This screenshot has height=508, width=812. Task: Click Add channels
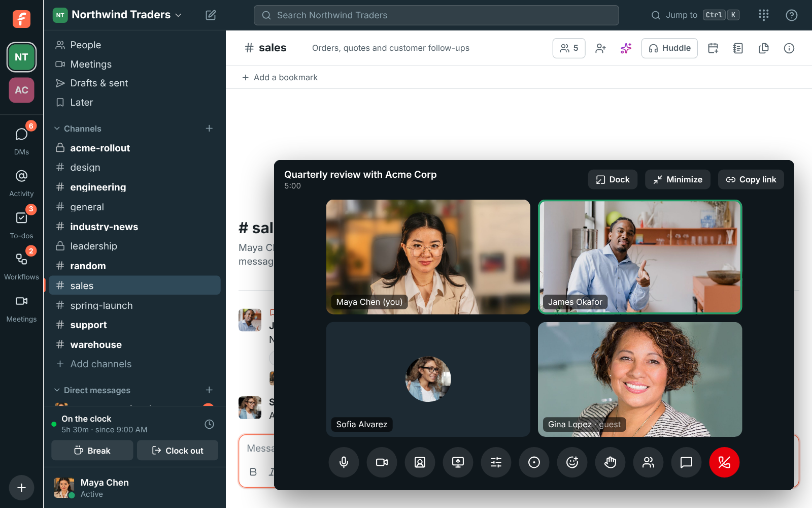[x=134, y=364]
